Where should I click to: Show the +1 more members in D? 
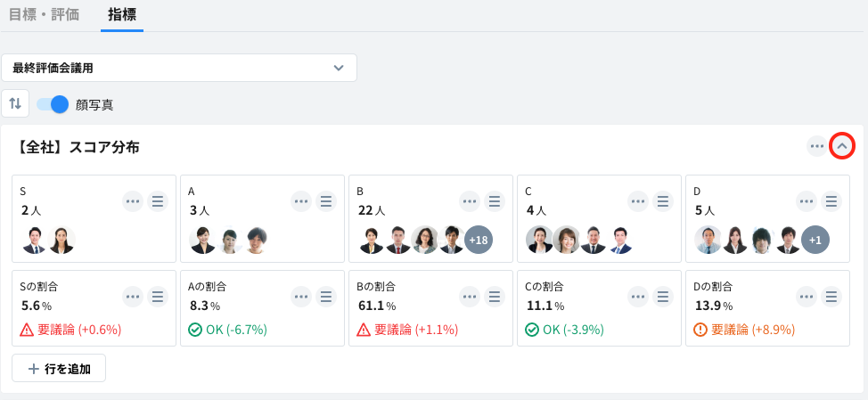pyautogui.click(x=815, y=240)
